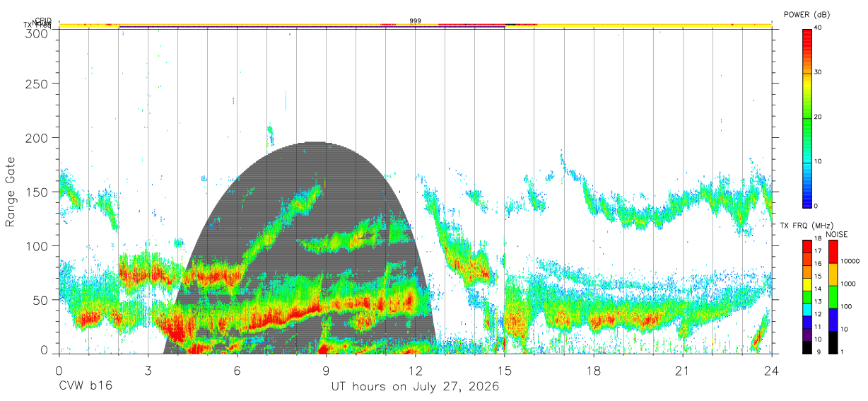The image size is (868, 401).
Task: Click the 50 tick on the Range Gate axis
Action: (41, 300)
